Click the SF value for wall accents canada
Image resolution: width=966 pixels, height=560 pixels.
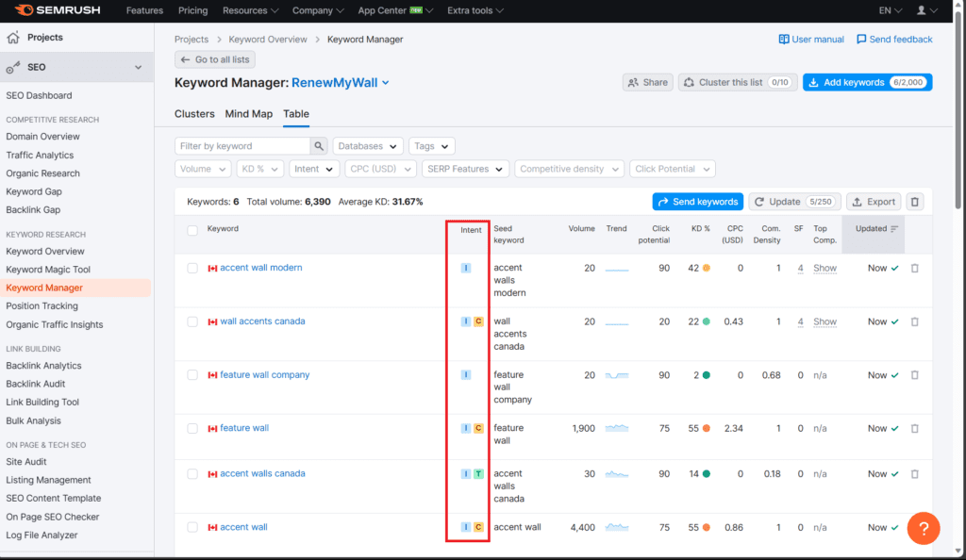(x=800, y=321)
